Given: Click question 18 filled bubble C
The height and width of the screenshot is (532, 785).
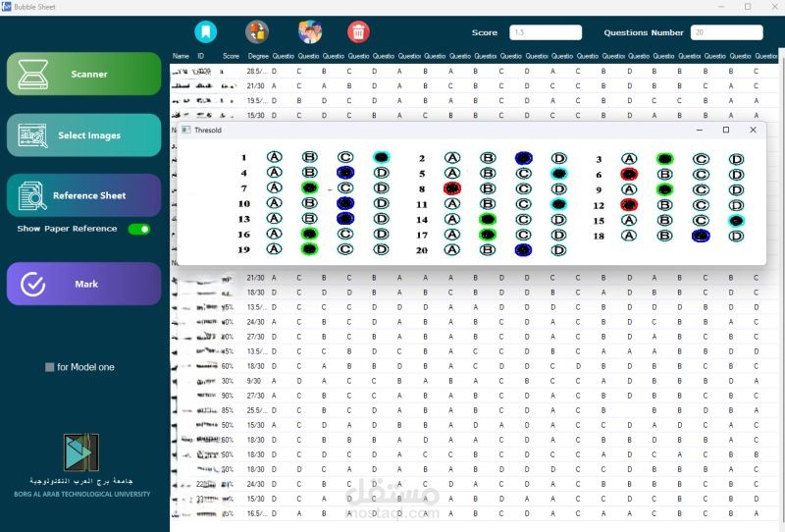Looking at the screenshot, I should click(x=701, y=236).
